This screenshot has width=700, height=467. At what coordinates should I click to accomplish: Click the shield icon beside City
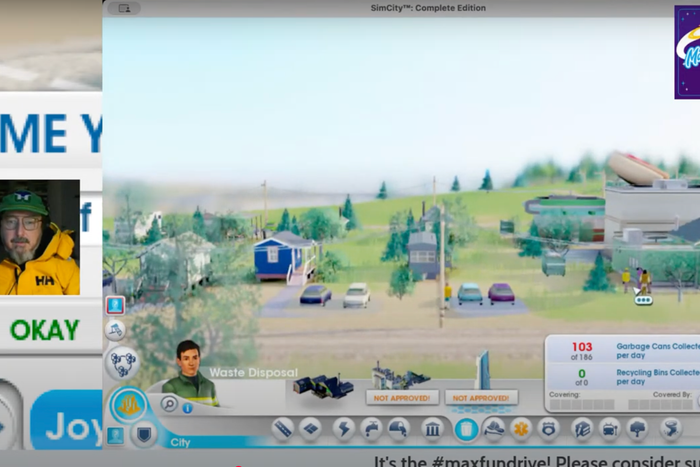144,434
